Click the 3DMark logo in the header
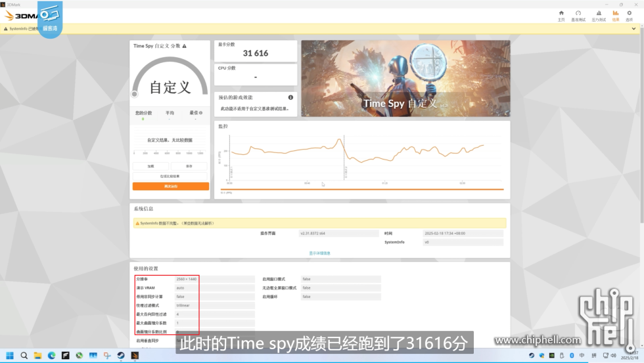 [x=21, y=16]
